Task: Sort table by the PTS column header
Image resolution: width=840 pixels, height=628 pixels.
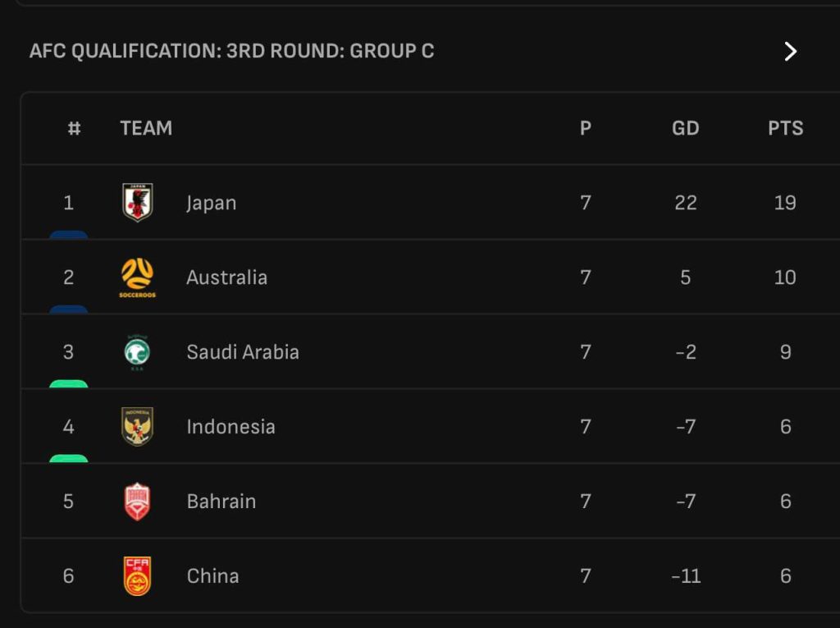Action: coord(785,128)
